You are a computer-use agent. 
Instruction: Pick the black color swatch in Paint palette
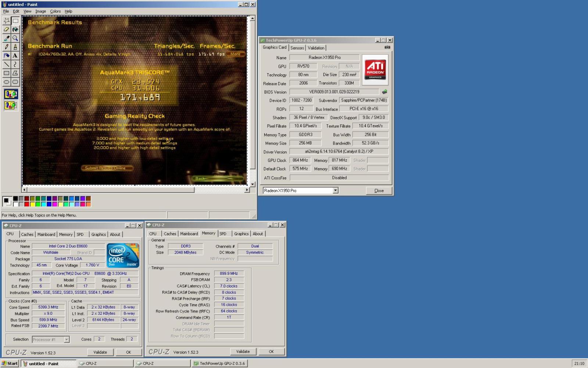coord(15,199)
